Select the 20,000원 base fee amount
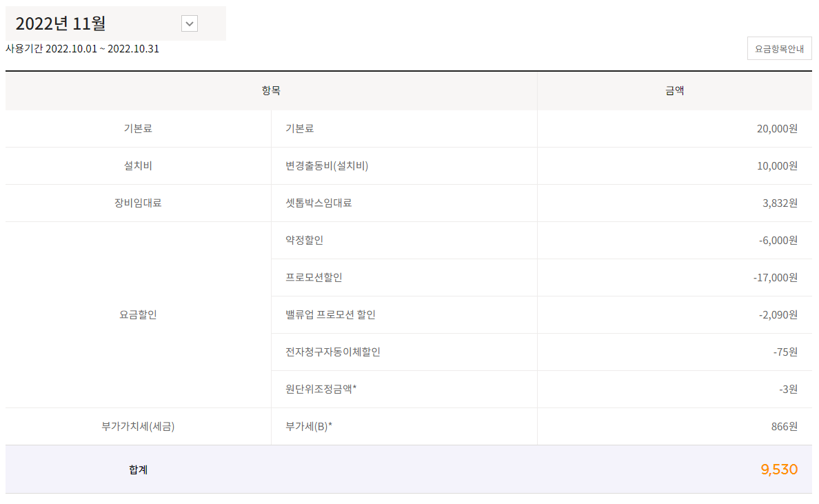The width and height of the screenshot is (819, 504). [x=777, y=129]
